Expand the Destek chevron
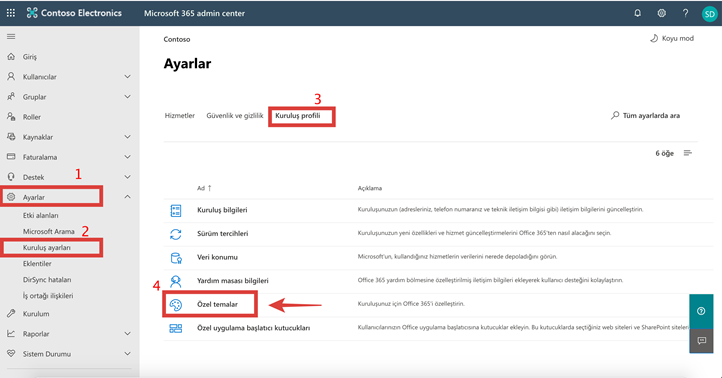Screen dimensions: 722x378 128,177
